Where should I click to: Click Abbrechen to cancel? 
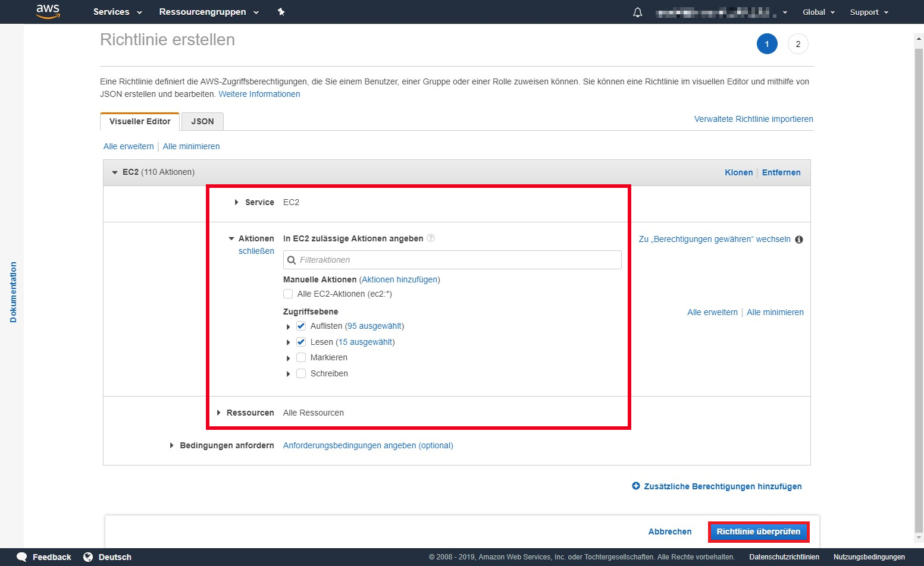point(670,532)
